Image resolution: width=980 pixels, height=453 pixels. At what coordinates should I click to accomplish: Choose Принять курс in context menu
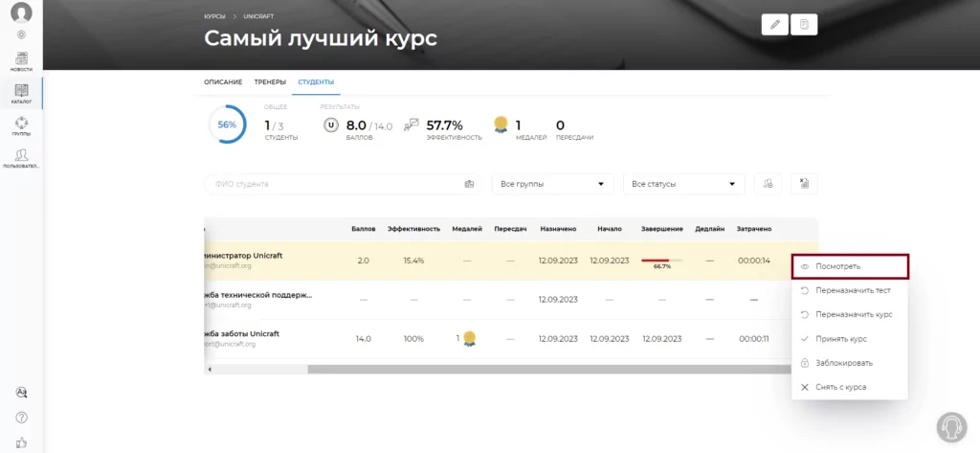pos(850,338)
